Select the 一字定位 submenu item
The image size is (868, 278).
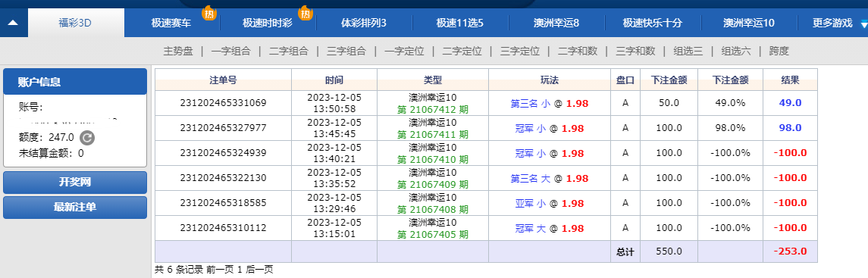pyautogui.click(x=404, y=52)
